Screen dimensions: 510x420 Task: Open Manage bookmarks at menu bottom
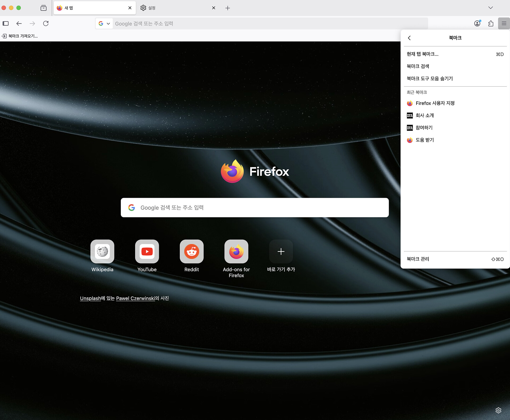418,259
